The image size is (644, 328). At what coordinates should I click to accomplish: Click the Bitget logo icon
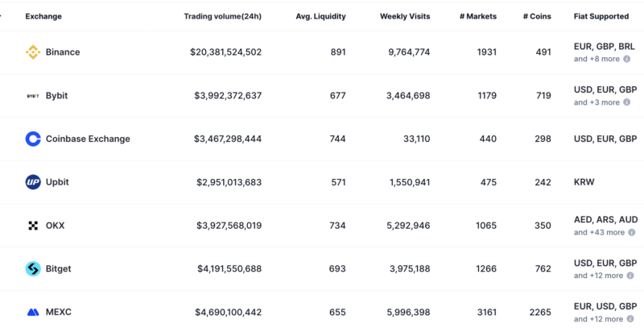[x=33, y=269]
